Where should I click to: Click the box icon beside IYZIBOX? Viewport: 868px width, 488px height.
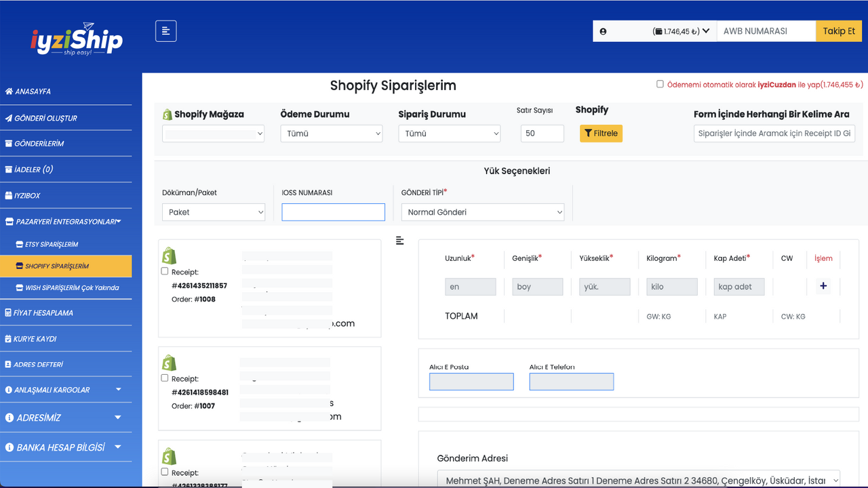pos(9,195)
